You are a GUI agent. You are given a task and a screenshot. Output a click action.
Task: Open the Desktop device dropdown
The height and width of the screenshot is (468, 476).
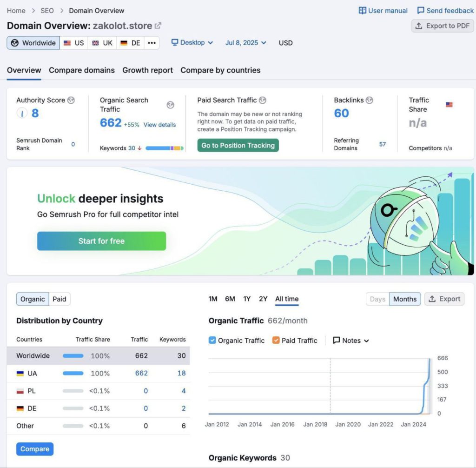(192, 43)
